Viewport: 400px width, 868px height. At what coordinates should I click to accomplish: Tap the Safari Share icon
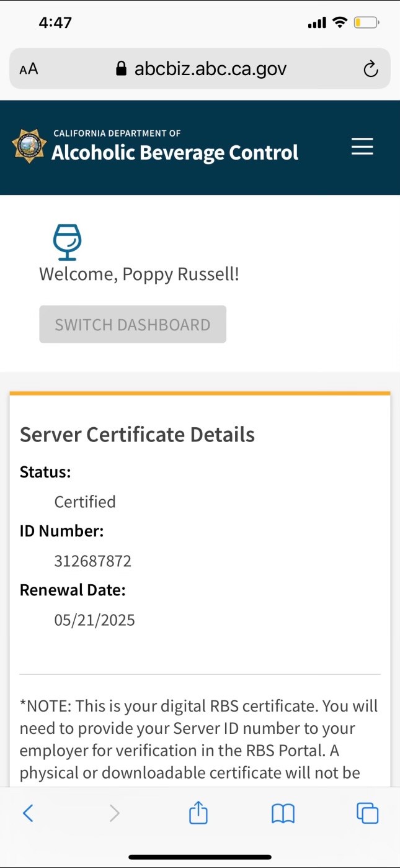(x=198, y=813)
